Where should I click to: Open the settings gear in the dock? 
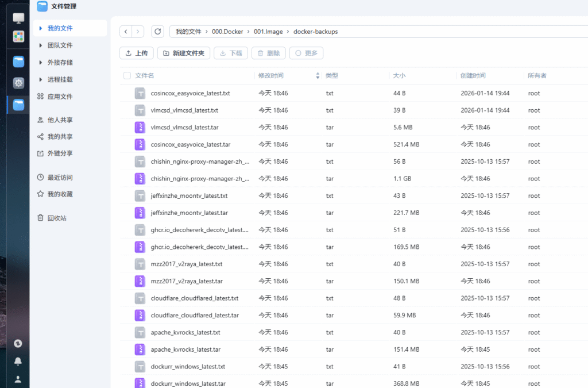point(18,83)
